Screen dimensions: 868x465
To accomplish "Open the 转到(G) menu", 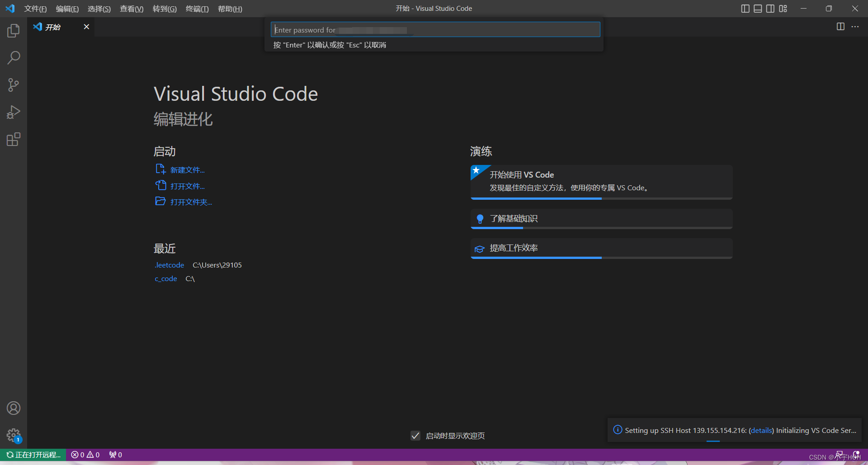I will [x=165, y=9].
